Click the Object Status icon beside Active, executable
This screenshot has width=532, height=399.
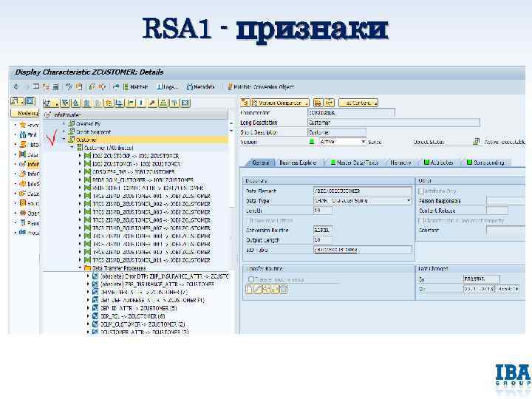(x=477, y=142)
